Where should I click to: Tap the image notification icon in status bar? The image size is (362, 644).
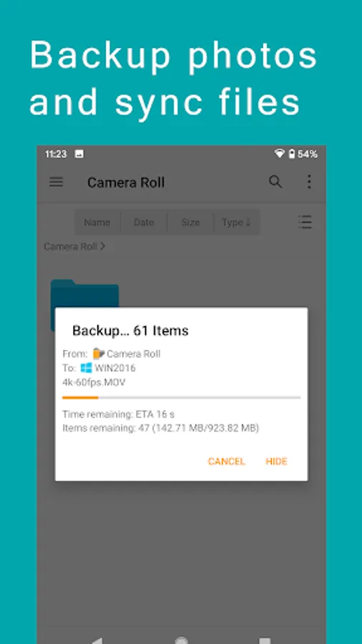79,154
